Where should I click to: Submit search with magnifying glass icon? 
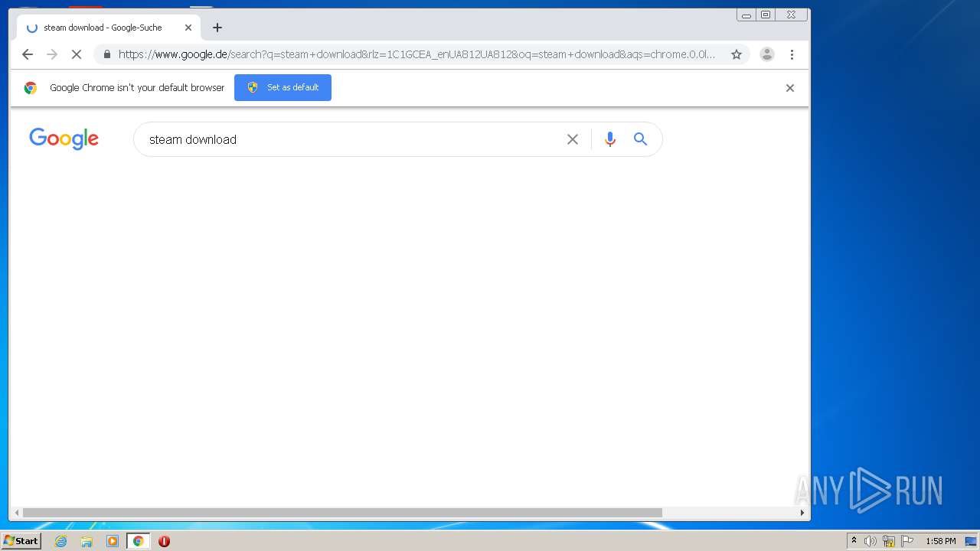tap(641, 139)
